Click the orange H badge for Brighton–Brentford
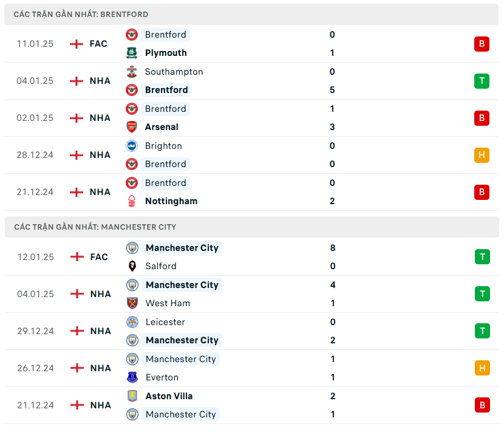 (x=482, y=155)
